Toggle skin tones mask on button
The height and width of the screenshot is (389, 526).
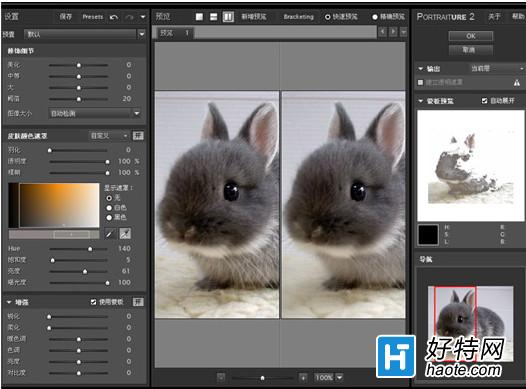138,135
